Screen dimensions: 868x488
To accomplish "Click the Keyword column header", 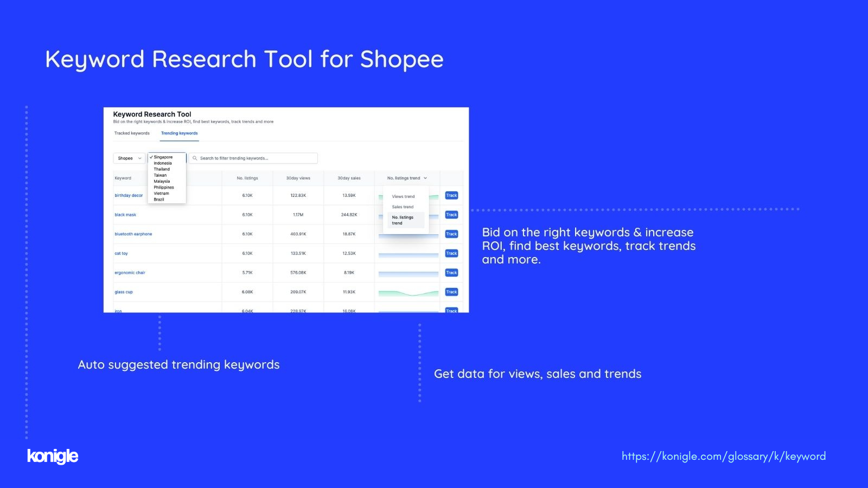I will coord(123,178).
